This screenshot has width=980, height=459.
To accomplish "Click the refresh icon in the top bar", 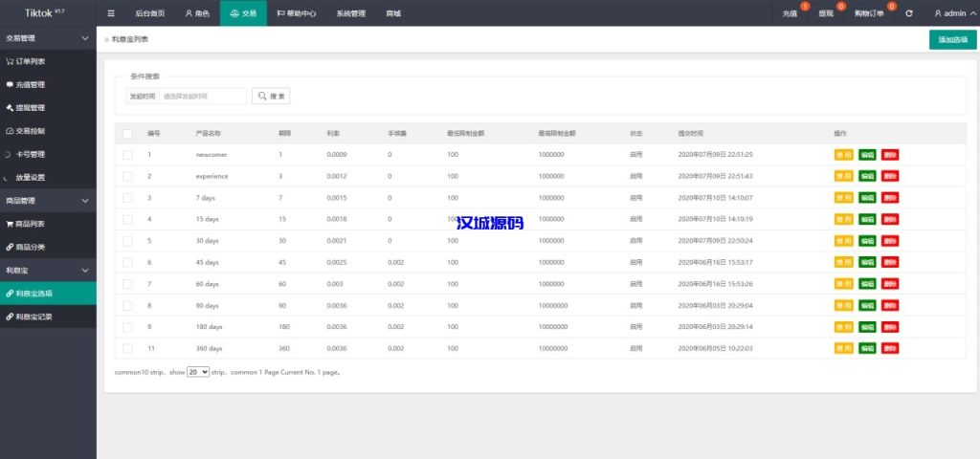I will pyautogui.click(x=908, y=13).
